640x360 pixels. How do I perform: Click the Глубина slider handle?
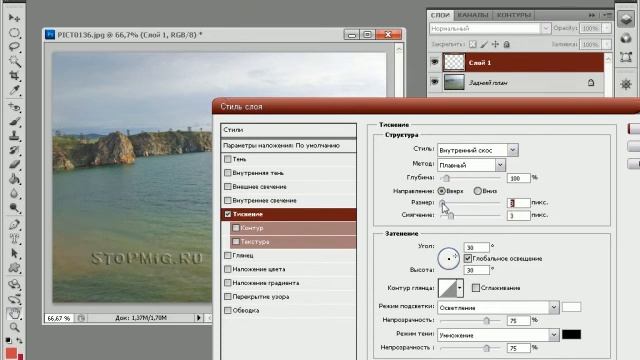(446, 178)
